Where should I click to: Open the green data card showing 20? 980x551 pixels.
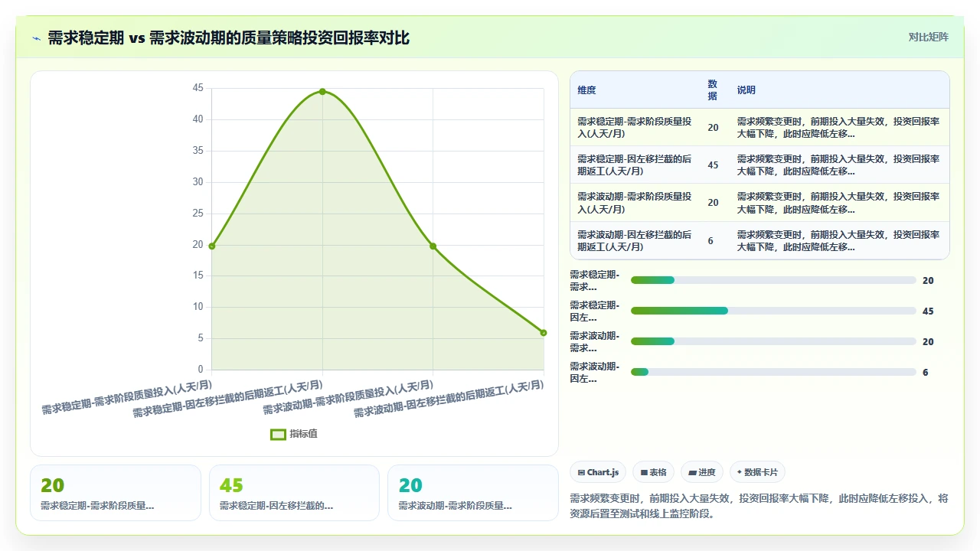coord(116,493)
